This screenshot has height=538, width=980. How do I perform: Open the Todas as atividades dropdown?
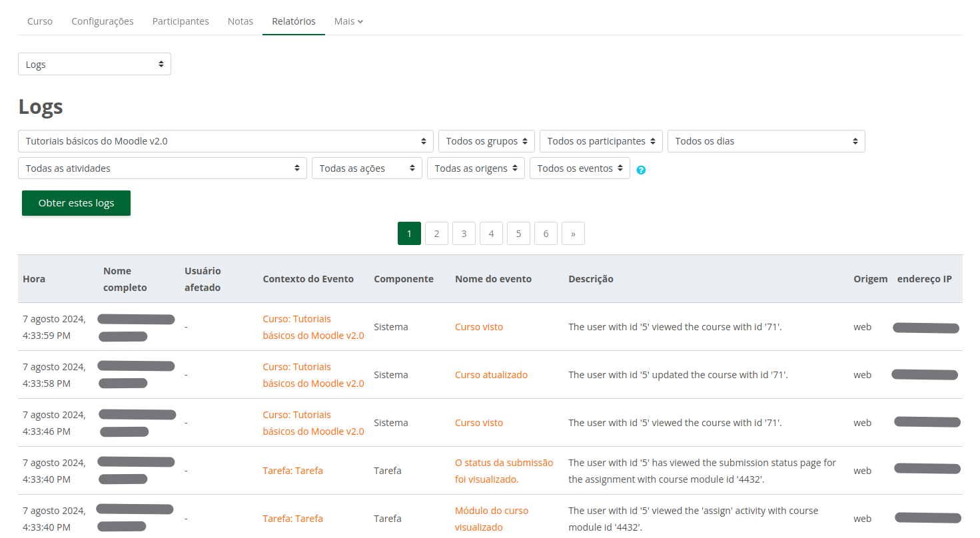pos(162,168)
